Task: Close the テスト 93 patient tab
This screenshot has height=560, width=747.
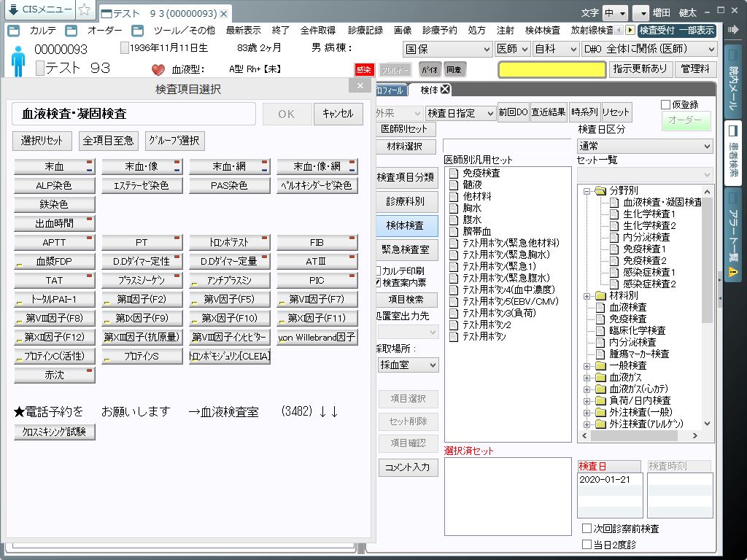Action: [223, 13]
